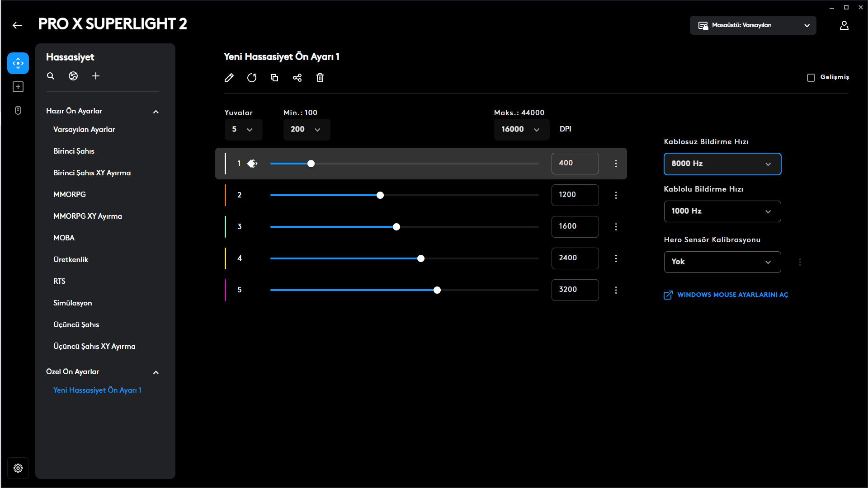Click Windows Mouse Ayarlarını Aç link

[732, 295]
